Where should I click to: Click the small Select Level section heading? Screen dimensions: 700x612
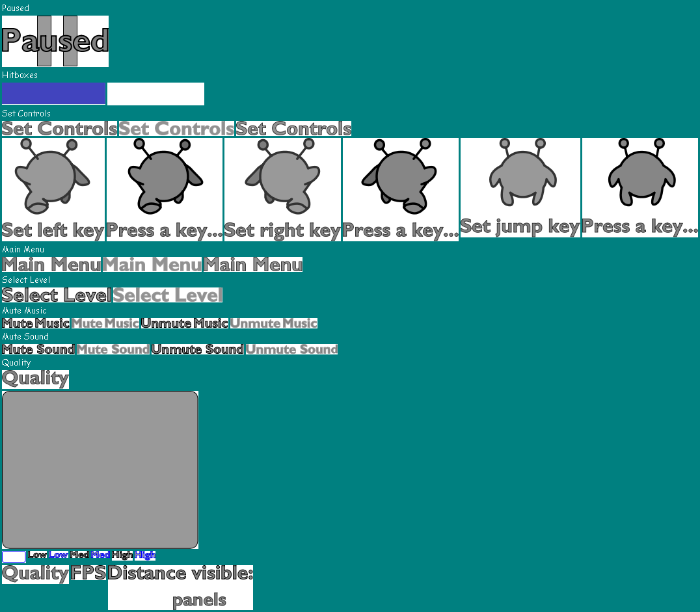coord(26,280)
